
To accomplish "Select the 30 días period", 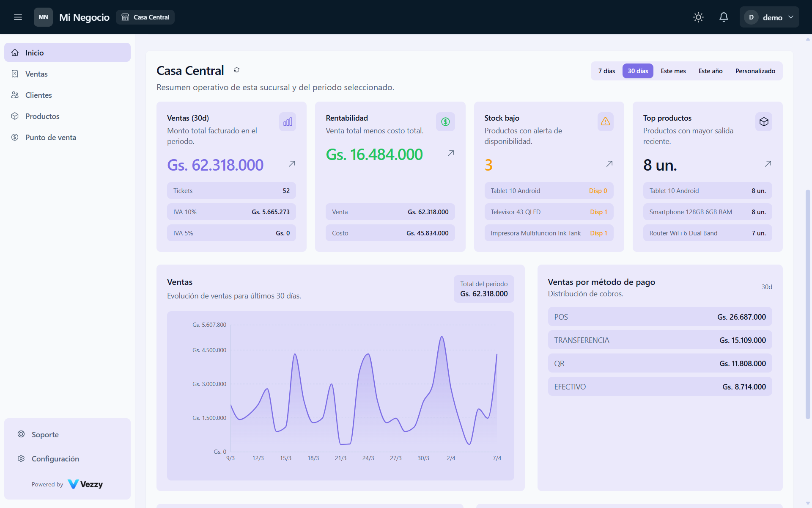I will coord(638,71).
